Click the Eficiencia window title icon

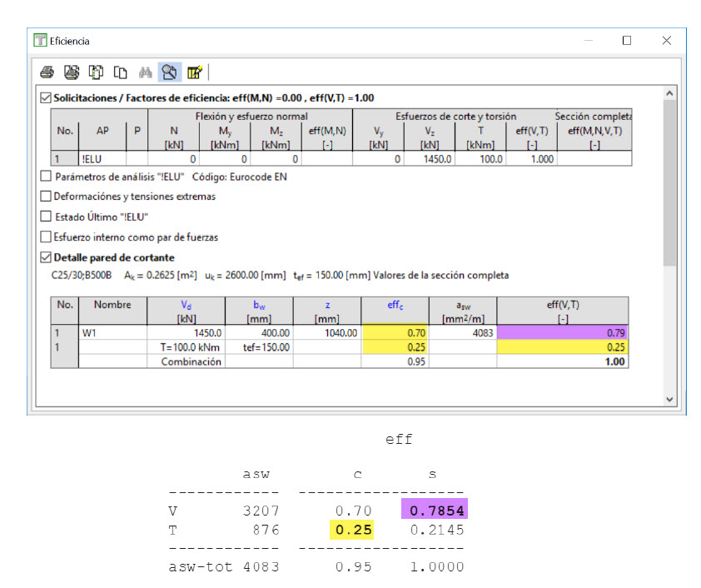(x=40, y=41)
